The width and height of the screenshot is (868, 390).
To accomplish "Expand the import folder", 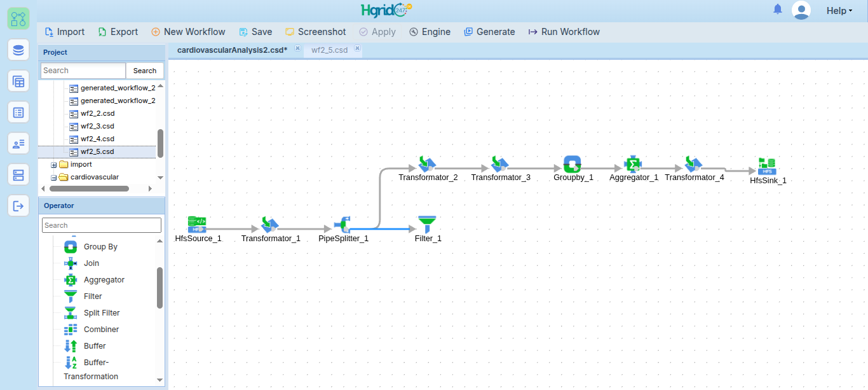I will point(54,165).
